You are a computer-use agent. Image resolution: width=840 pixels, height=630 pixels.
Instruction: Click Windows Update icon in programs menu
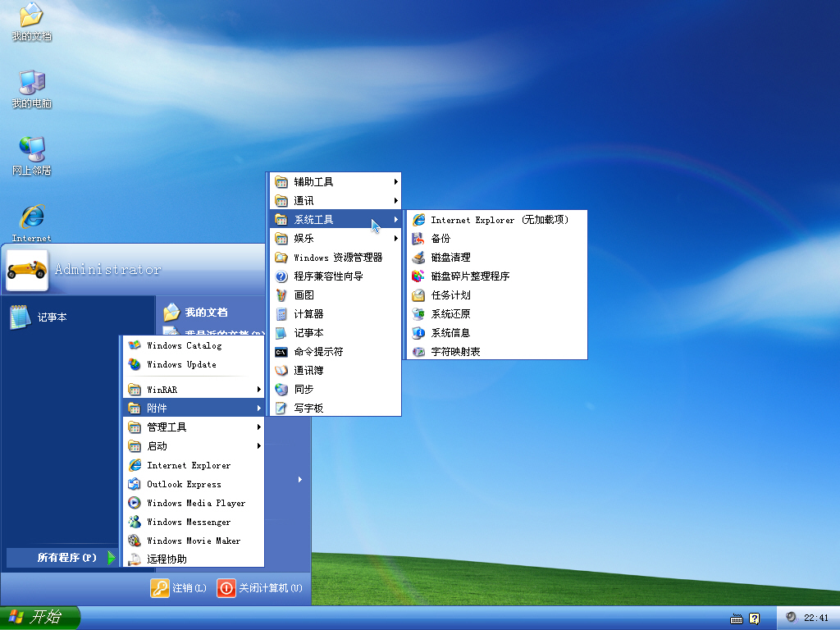(x=135, y=364)
